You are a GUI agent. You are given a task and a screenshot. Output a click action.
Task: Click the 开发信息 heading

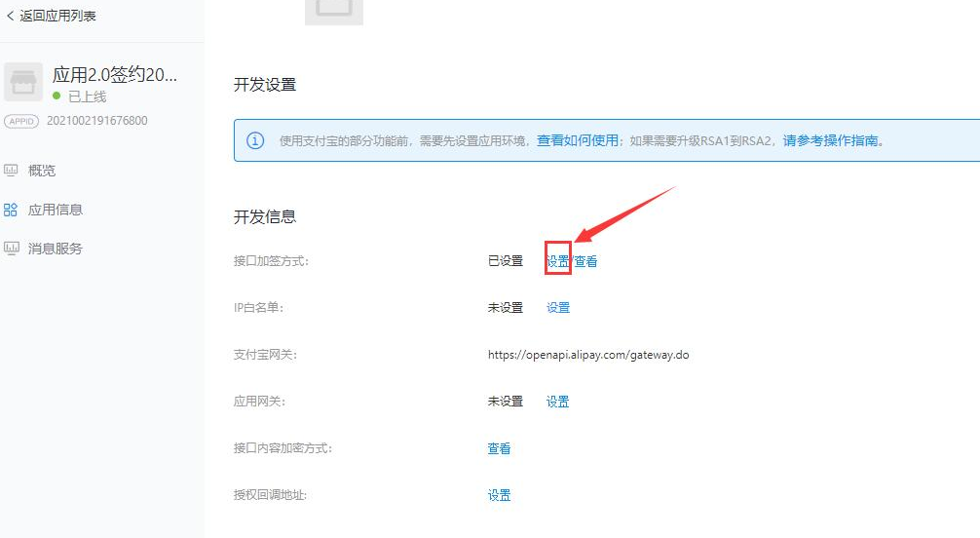[264, 217]
